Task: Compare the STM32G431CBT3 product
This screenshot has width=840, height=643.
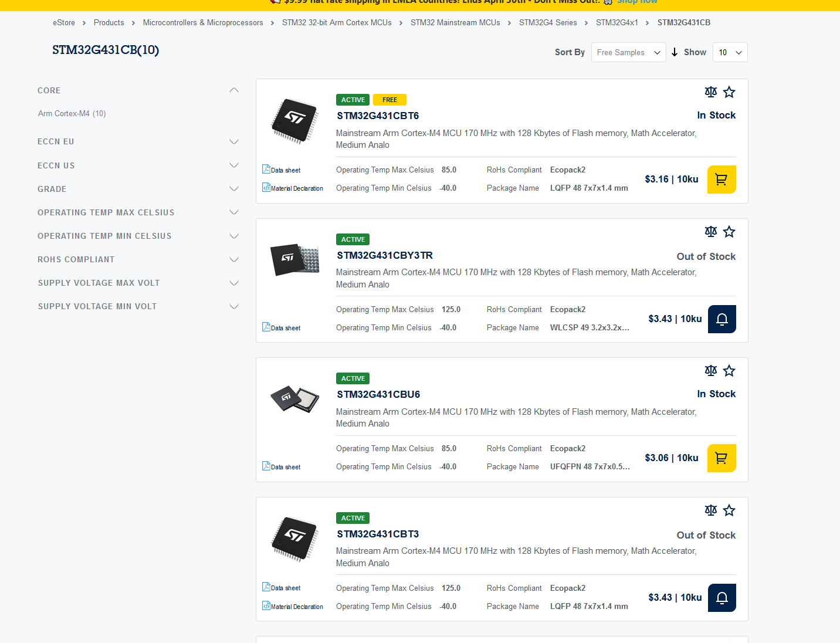Action: coord(711,510)
